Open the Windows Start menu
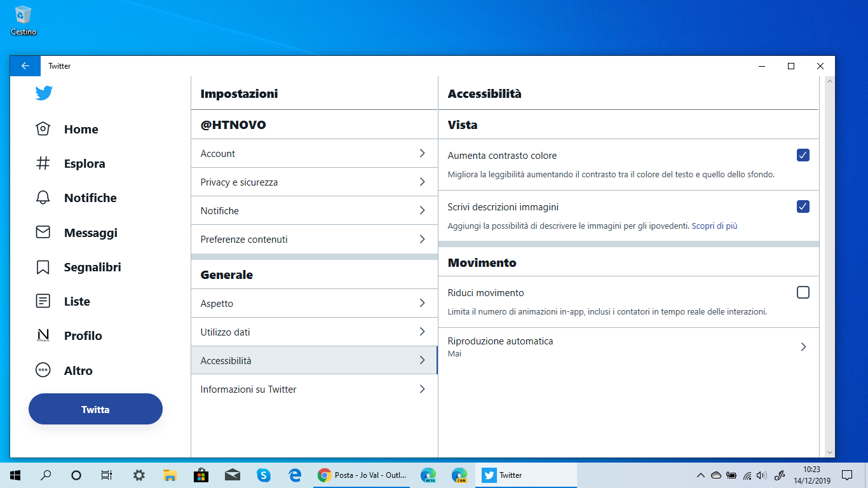The height and width of the screenshot is (488, 868). coord(15,475)
